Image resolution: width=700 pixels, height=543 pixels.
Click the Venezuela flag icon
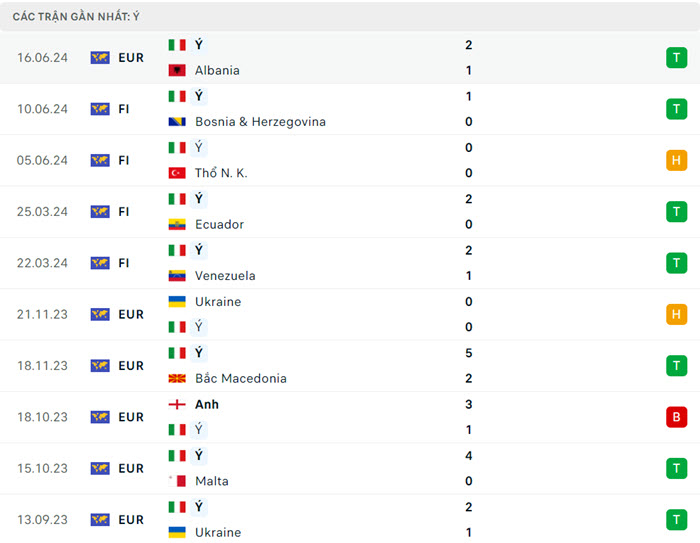(177, 275)
